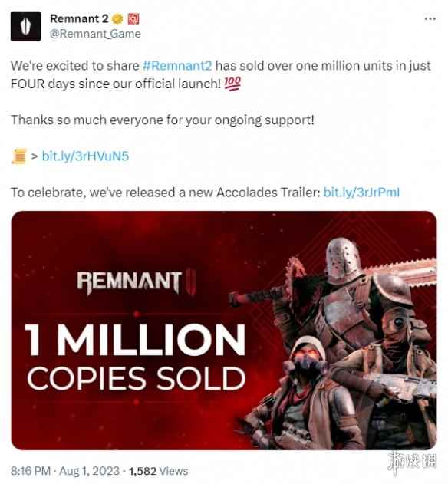
Task: Open the three-dot more options menu
Action: [x=430, y=19]
